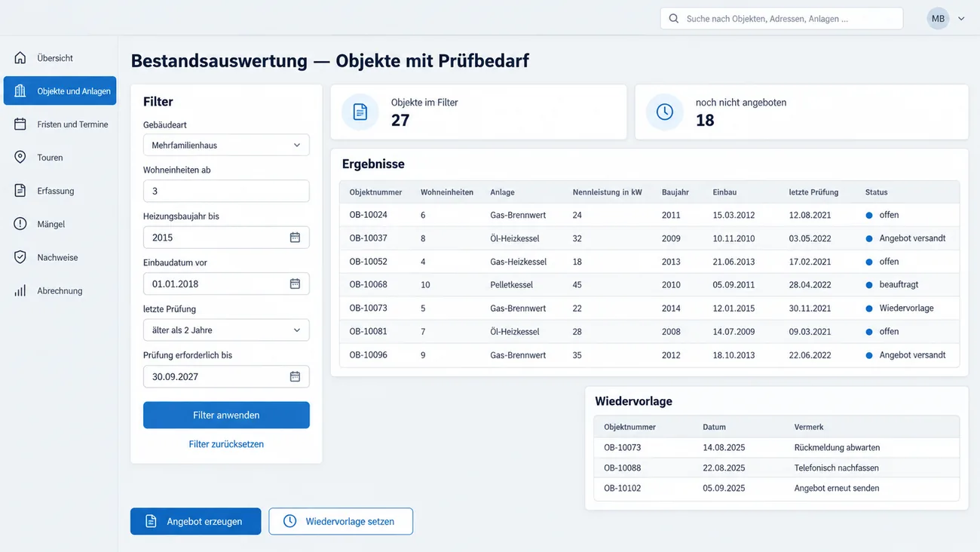Go to Fristen und Termine
980x552 pixels.
click(59, 124)
